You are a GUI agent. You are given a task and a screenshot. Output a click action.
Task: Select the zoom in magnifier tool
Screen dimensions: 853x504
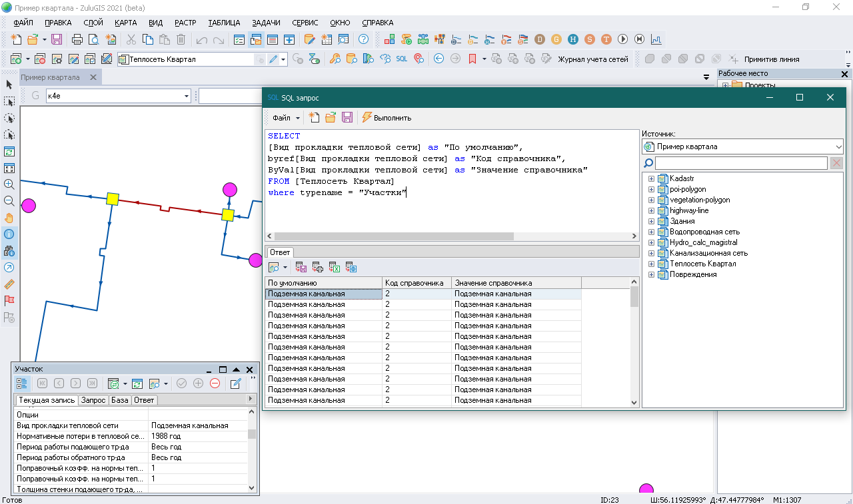pos(9,184)
